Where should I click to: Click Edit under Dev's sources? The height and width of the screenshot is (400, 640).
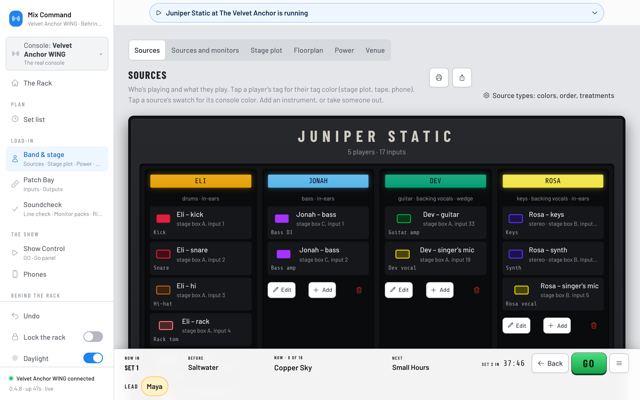399,290
